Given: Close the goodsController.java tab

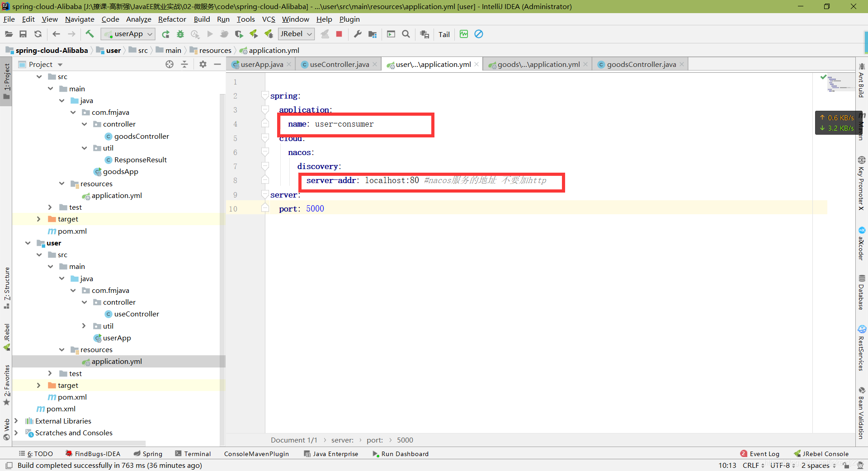Looking at the screenshot, I should click(x=682, y=64).
